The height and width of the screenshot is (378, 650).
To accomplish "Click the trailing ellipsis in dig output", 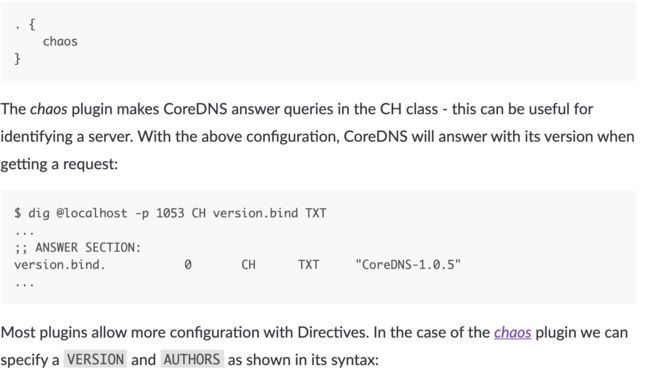I will (x=24, y=284).
